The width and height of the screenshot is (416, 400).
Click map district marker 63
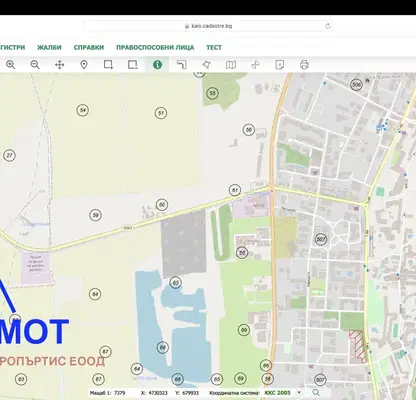point(21,379)
